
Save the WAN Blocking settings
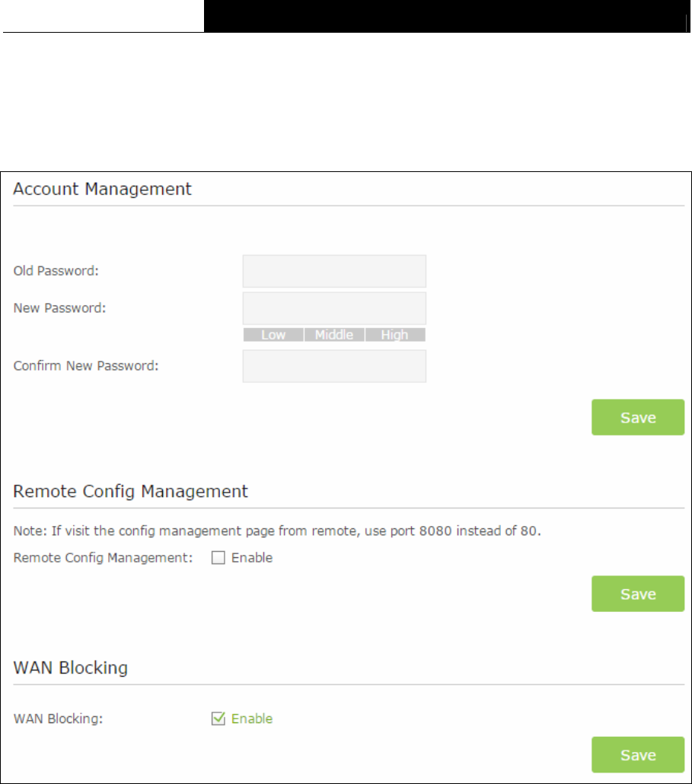(x=638, y=754)
